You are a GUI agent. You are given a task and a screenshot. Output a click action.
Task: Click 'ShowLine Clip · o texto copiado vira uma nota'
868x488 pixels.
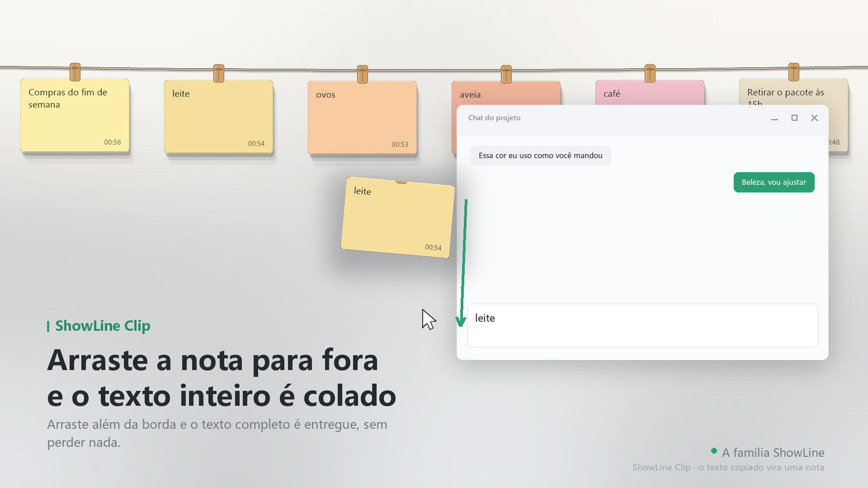coord(728,467)
